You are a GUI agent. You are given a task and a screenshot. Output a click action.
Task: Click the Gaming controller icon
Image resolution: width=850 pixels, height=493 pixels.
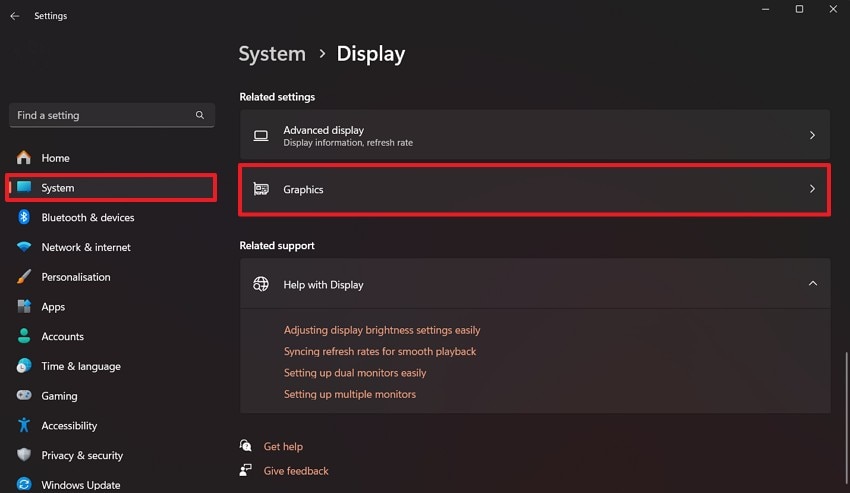coord(24,395)
